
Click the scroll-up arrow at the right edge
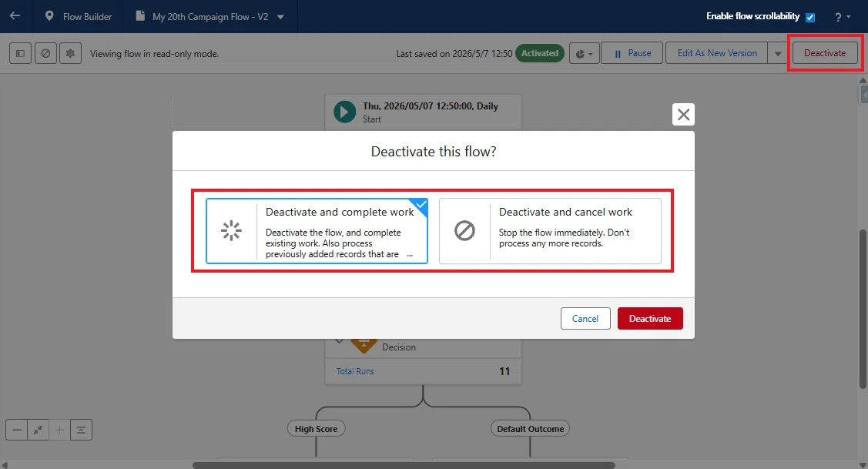click(863, 80)
